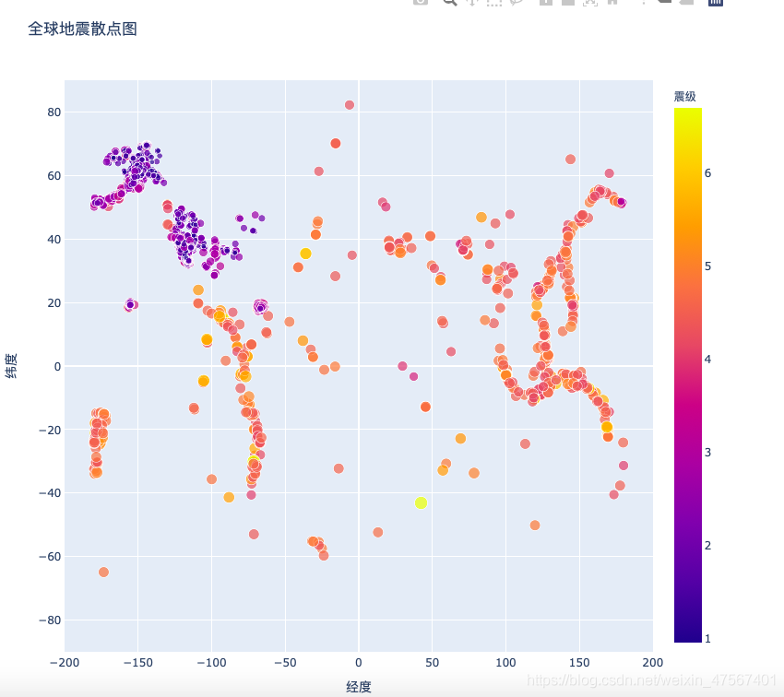The width and height of the screenshot is (784, 697).
Task: Click the chart title 全球地震散点图
Action: tap(82, 29)
